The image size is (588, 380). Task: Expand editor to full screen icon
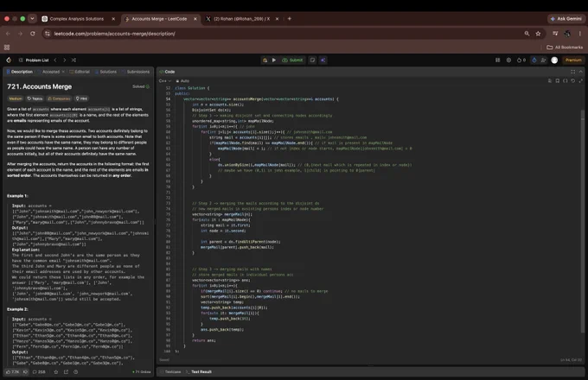[x=580, y=81]
